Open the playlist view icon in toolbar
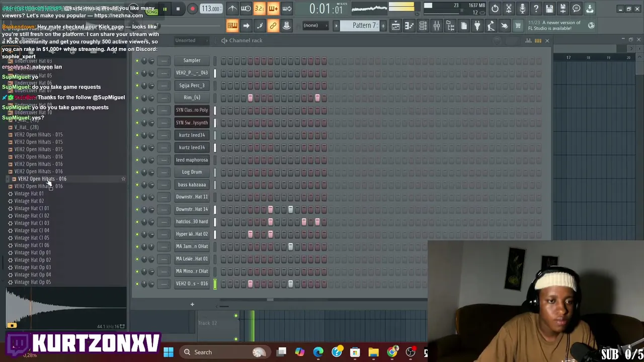 pos(396,26)
